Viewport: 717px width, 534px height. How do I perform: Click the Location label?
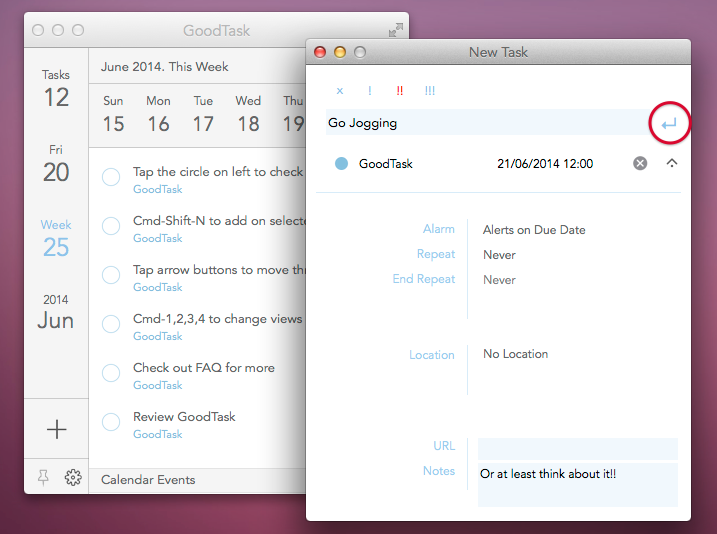coord(432,355)
